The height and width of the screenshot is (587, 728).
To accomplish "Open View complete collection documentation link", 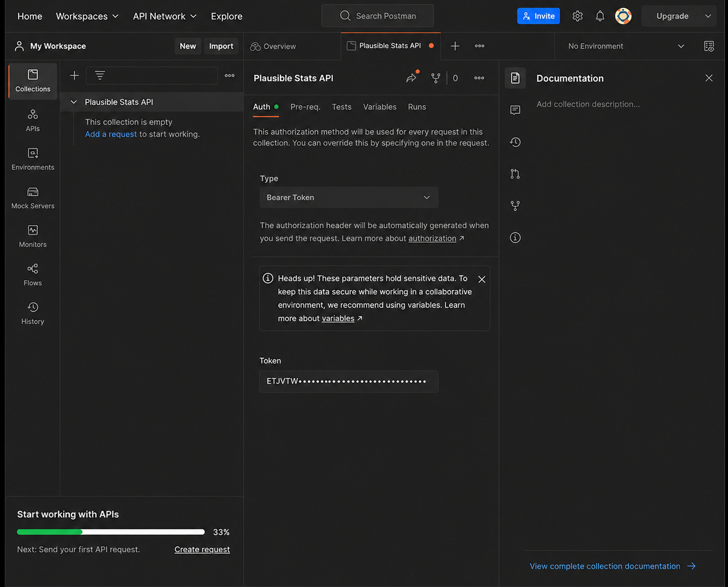I will (612, 566).
